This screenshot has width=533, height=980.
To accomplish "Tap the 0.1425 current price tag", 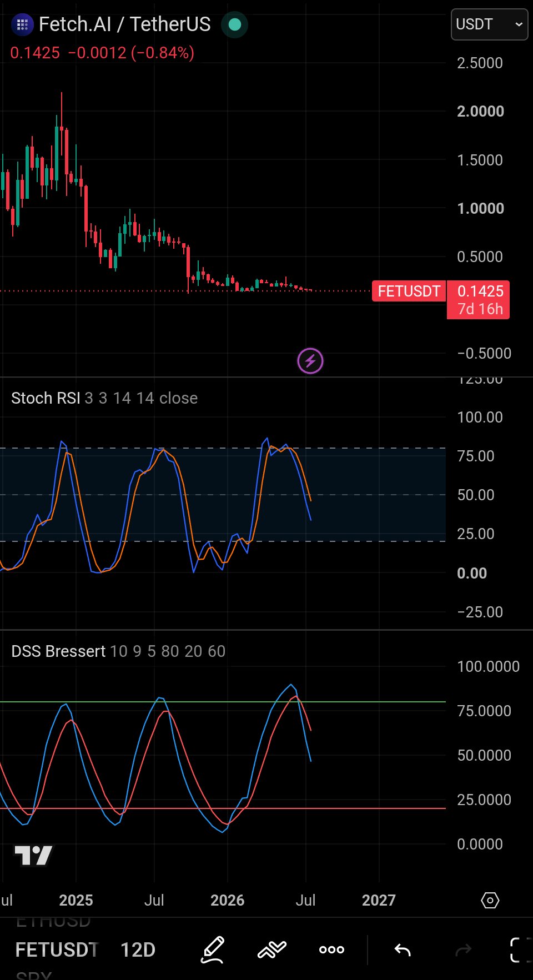I will tap(479, 300).
